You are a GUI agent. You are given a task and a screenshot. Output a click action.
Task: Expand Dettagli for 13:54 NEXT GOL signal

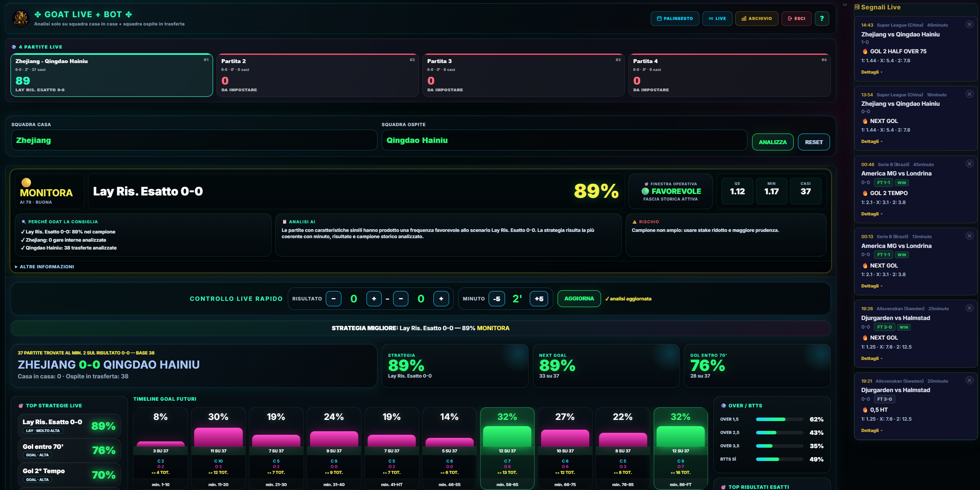pyautogui.click(x=872, y=141)
